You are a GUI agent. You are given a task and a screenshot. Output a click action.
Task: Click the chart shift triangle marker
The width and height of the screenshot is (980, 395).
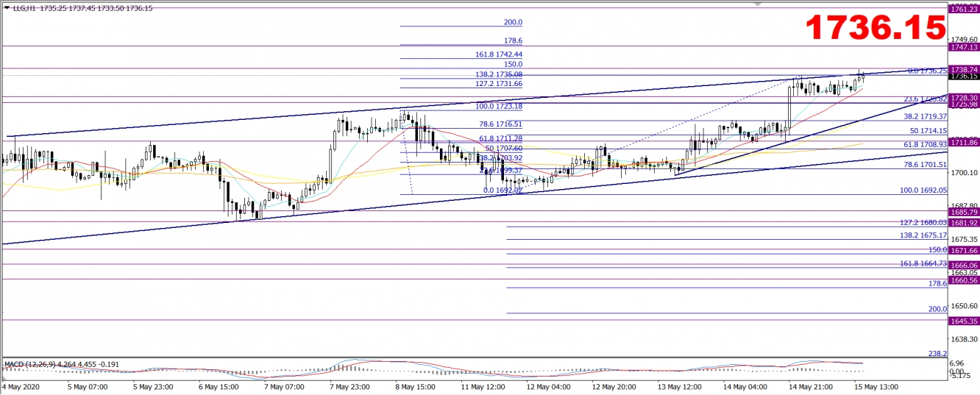758,4
